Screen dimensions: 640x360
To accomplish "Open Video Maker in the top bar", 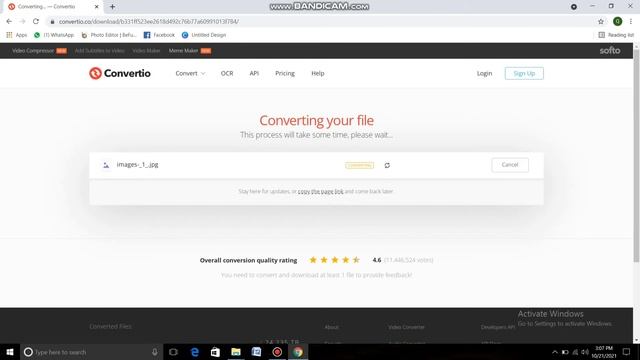I will (x=146, y=51).
